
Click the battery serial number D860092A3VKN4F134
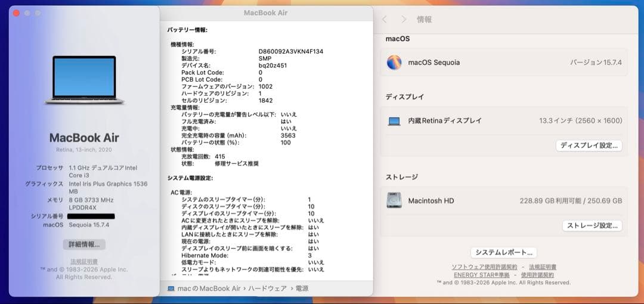pyautogui.click(x=291, y=52)
